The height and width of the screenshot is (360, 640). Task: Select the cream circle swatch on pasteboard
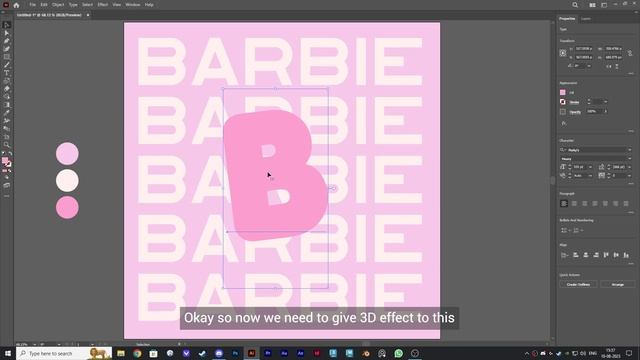click(67, 180)
